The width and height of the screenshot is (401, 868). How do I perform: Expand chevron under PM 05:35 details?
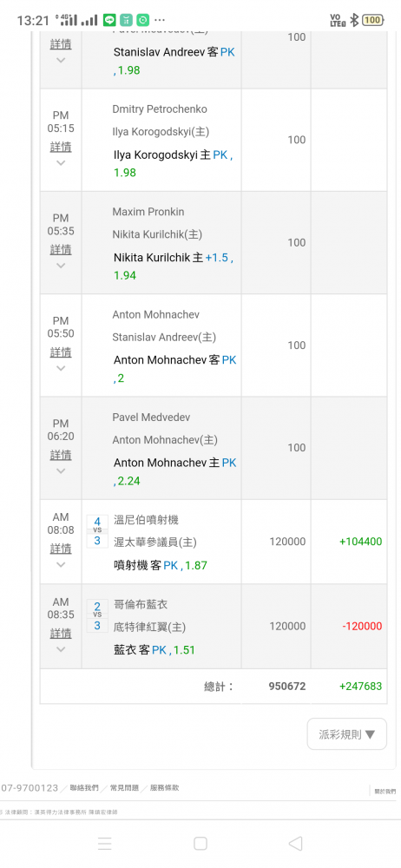tap(61, 265)
